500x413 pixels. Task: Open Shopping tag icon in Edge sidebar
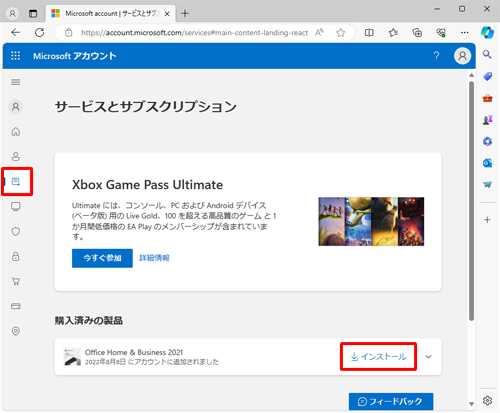pyautogui.click(x=487, y=76)
